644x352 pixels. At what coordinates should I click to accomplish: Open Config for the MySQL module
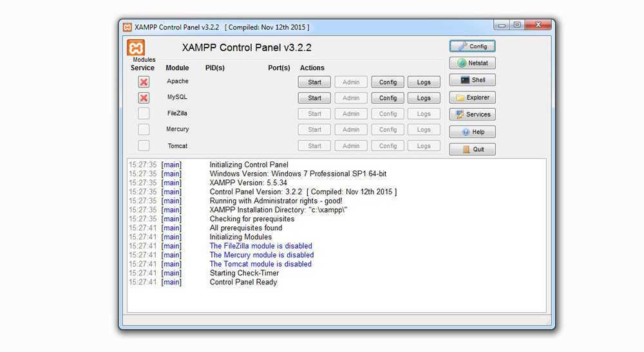pos(388,98)
